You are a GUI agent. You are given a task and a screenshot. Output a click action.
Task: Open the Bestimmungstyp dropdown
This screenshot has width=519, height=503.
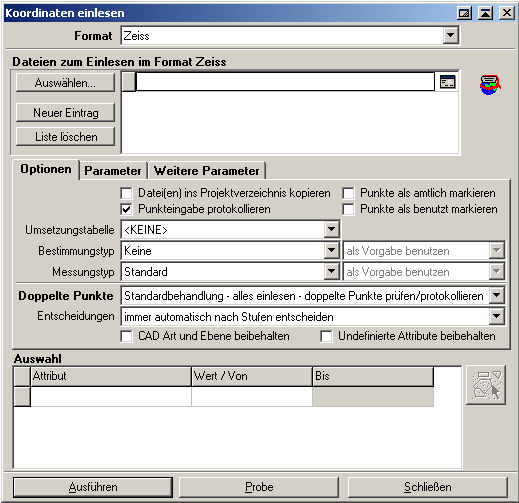pyautogui.click(x=331, y=250)
